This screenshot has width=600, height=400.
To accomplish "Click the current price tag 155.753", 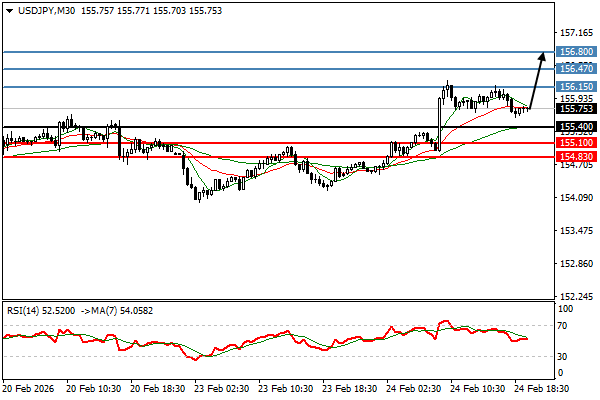I will (x=575, y=109).
